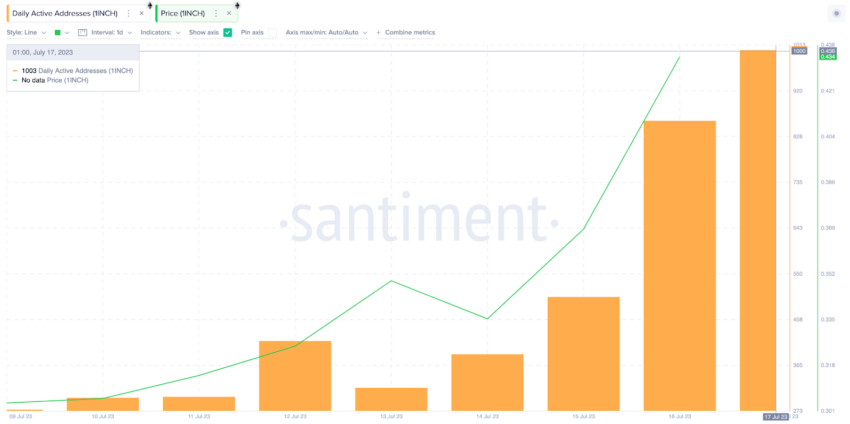Image resolution: width=850 pixels, height=424 pixels.
Task: Open the Interval: 1d dropdown
Action: [x=112, y=33]
